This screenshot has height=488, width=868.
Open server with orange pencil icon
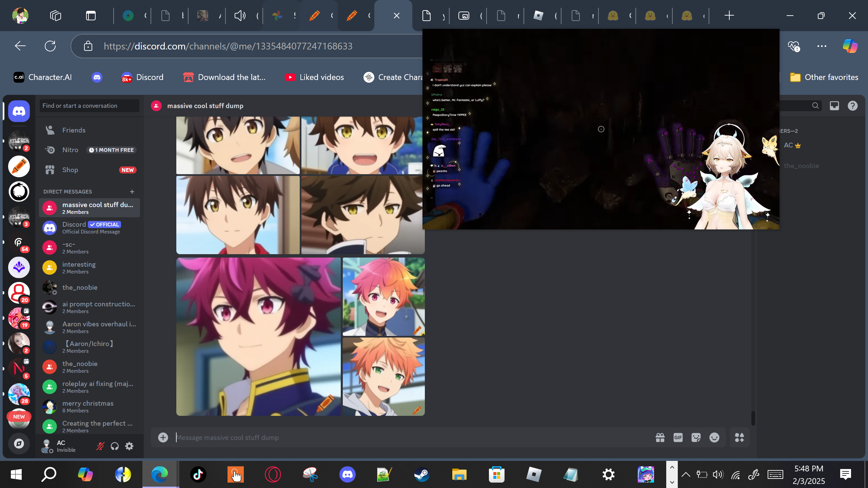pos(19,166)
